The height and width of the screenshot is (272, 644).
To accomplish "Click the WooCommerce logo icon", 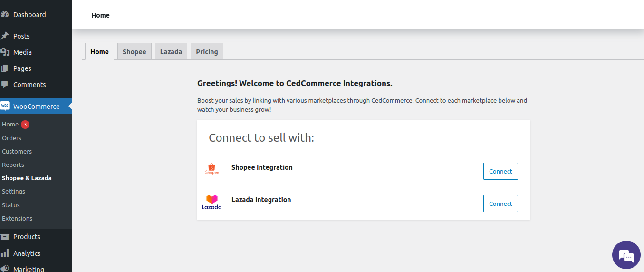I will [x=5, y=106].
